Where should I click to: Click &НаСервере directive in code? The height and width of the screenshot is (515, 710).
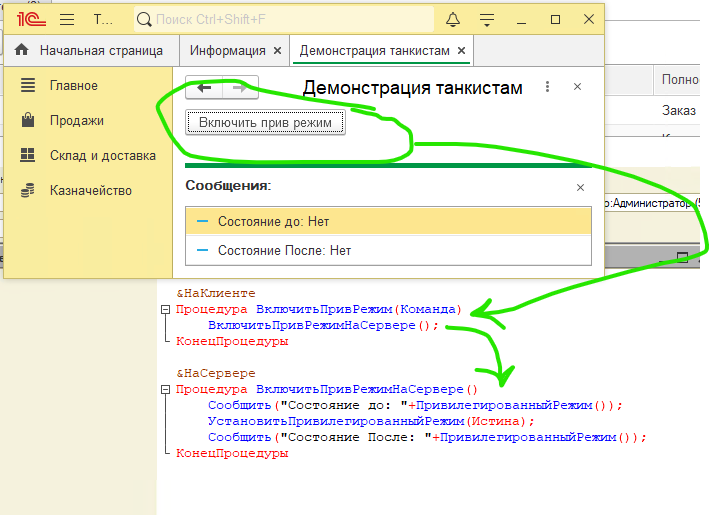(x=216, y=373)
